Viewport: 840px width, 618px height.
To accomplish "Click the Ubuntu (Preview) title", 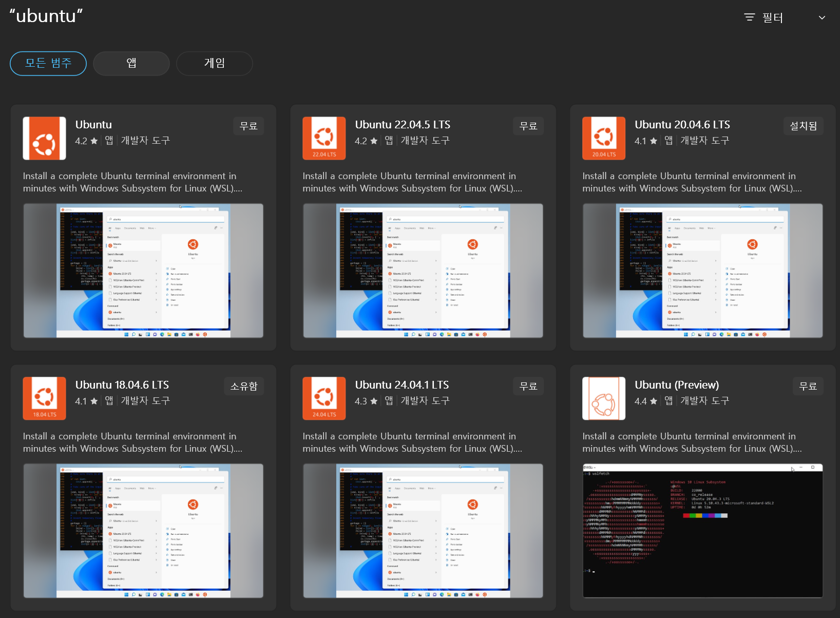I will click(x=677, y=385).
